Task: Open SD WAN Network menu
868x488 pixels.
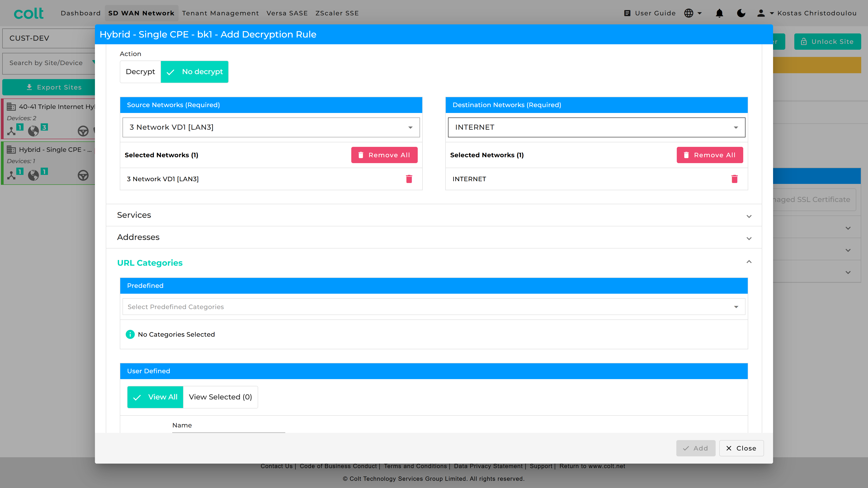Action: (x=141, y=13)
